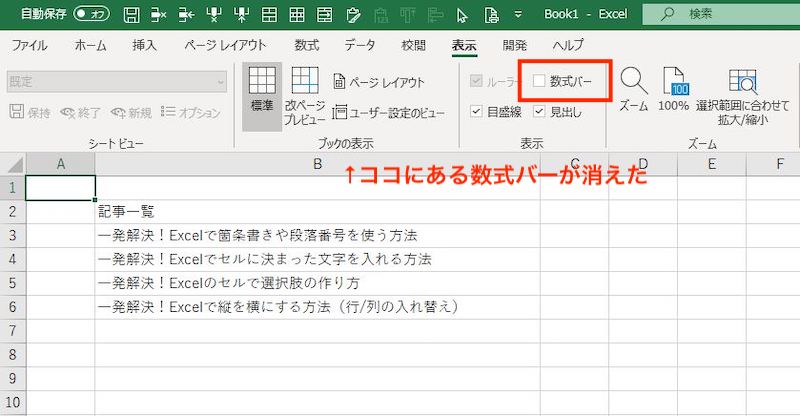This screenshot has width=800, height=416.
Task: Select row 7 header
Action: pos(13,331)
